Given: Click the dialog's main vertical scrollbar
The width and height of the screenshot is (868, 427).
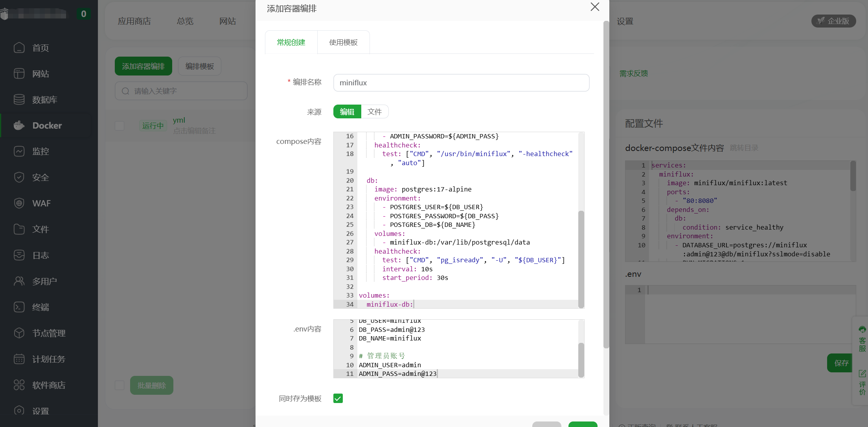Looking at the screenshot, I should (606, 185).
